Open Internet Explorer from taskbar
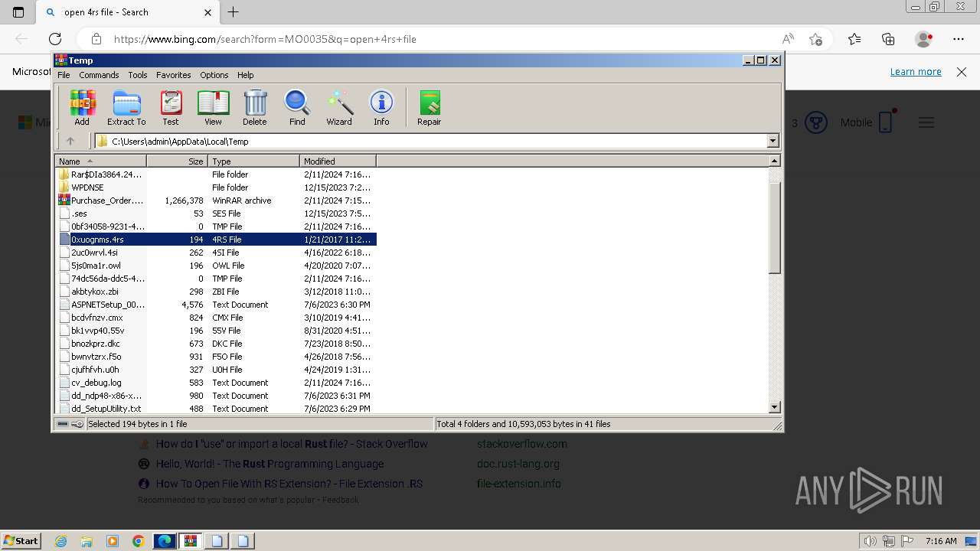Screen dimensions: 980x551 60,541
